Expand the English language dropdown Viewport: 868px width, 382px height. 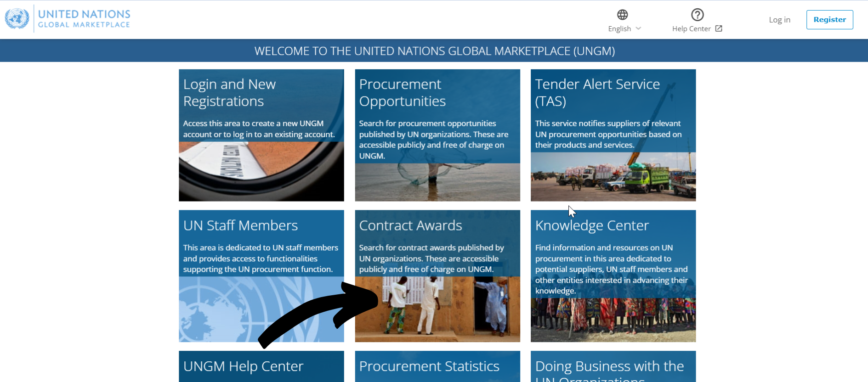pyautogui.click(x=624, y=28)
